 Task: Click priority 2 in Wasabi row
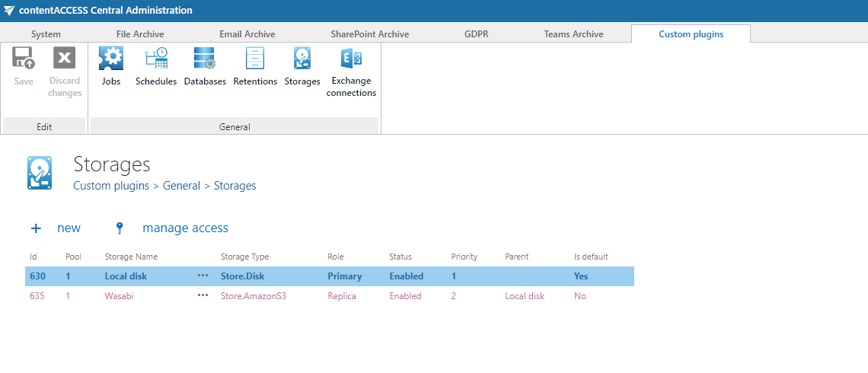pos(453,296)
